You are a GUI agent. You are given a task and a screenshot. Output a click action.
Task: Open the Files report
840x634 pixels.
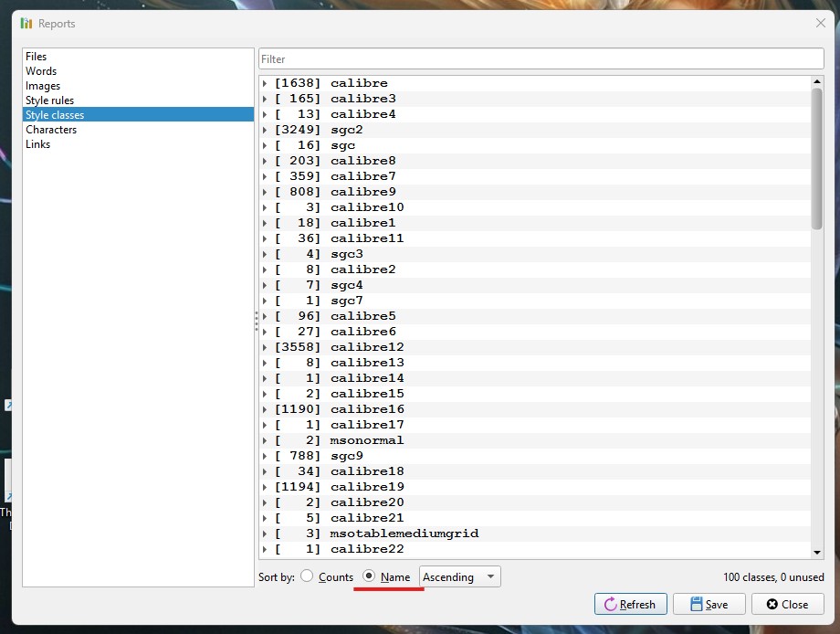coord(138,57)
